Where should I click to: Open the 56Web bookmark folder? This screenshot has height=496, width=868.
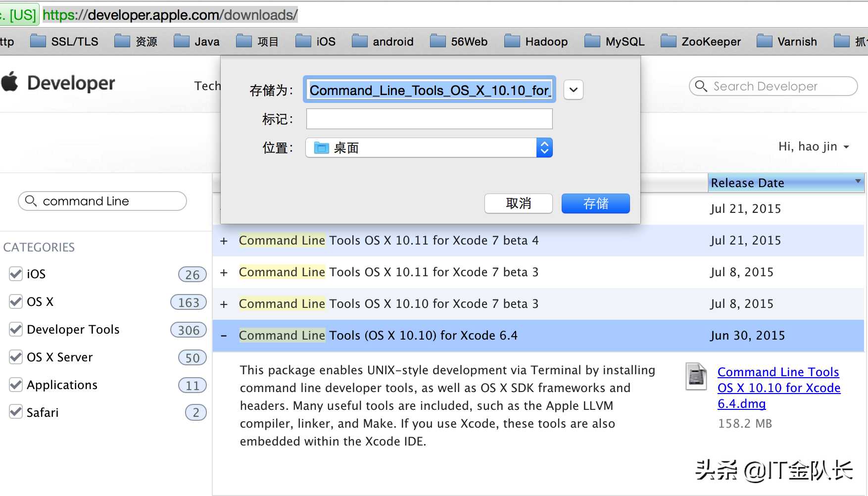pyautogui.click(x=459, y=42)
